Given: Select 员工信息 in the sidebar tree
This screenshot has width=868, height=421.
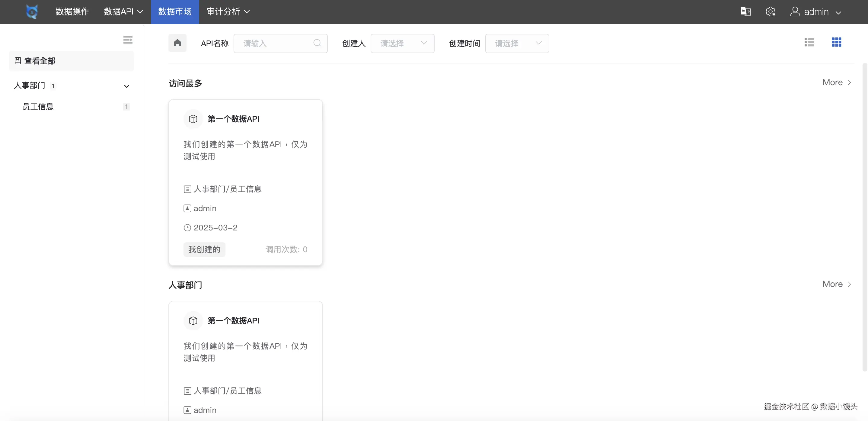Looking at the screenshot, I should [38, 107].
